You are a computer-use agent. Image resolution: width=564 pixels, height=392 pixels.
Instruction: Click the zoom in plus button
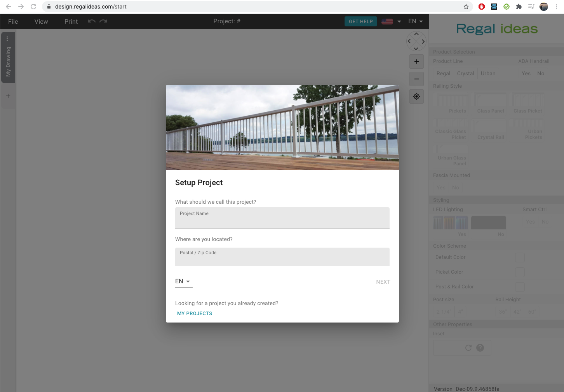pos(416,62)
